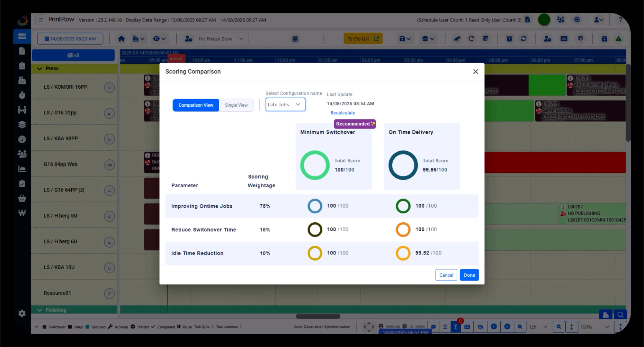644x347 pixels.
Task: Click the search magnifier above the bottom bar
Action: [x=620, y=315]
